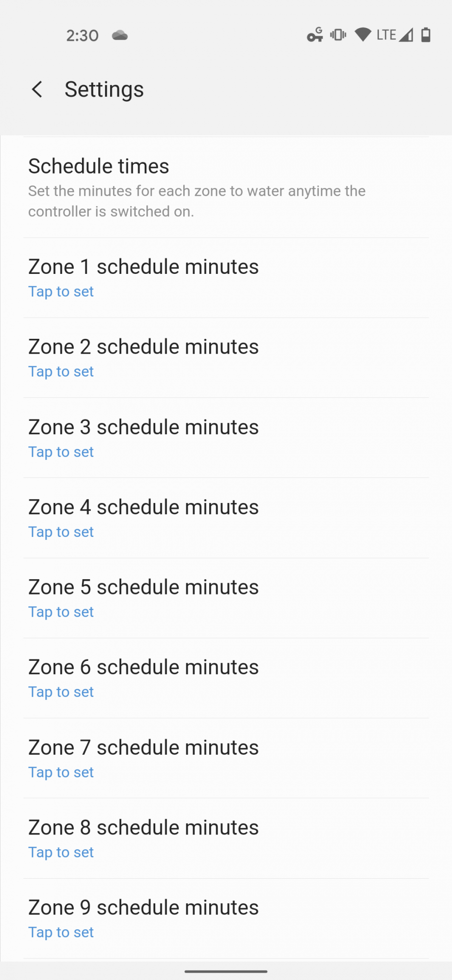Click "Tap to set" under Zone 5
The image size is (452, 980).
61,612
